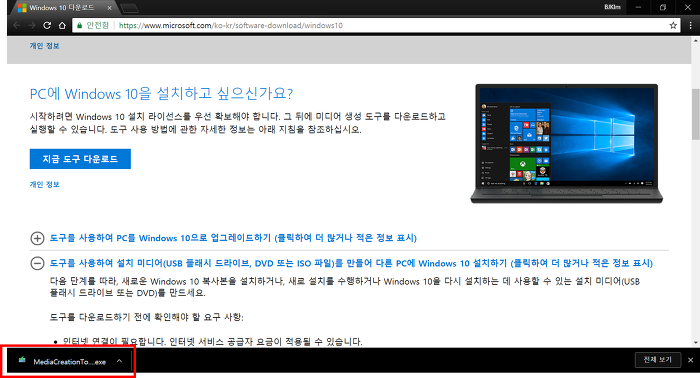
Task: Open the download item options chevron
Action: (x=119, y=361)
